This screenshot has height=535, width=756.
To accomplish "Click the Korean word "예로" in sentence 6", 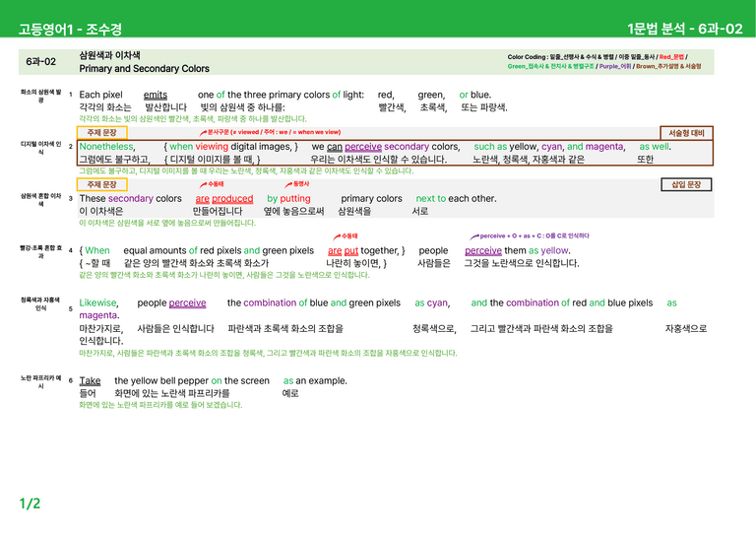I will click(x=290, y=393).
